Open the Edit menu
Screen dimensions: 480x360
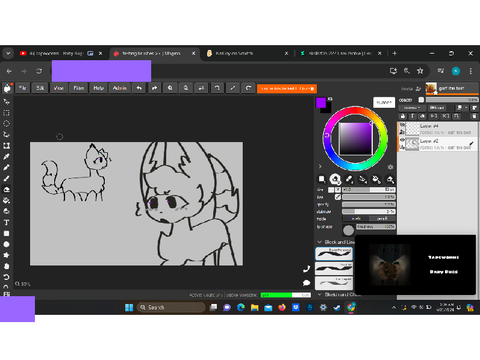pyautogui.click(x=40, y=88)
